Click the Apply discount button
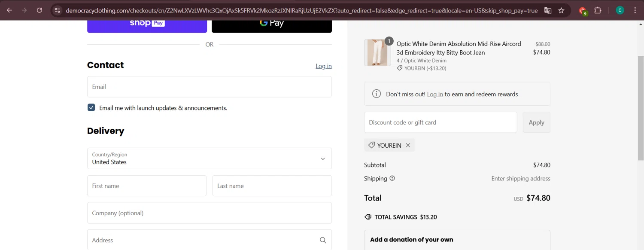Screen dimensions: 644x250 tap(536, 122)
